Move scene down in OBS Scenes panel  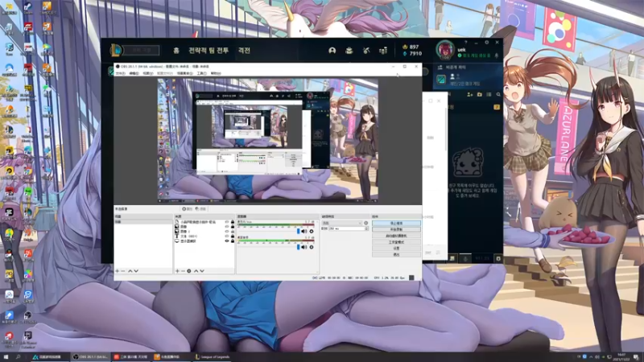(136, 271)
